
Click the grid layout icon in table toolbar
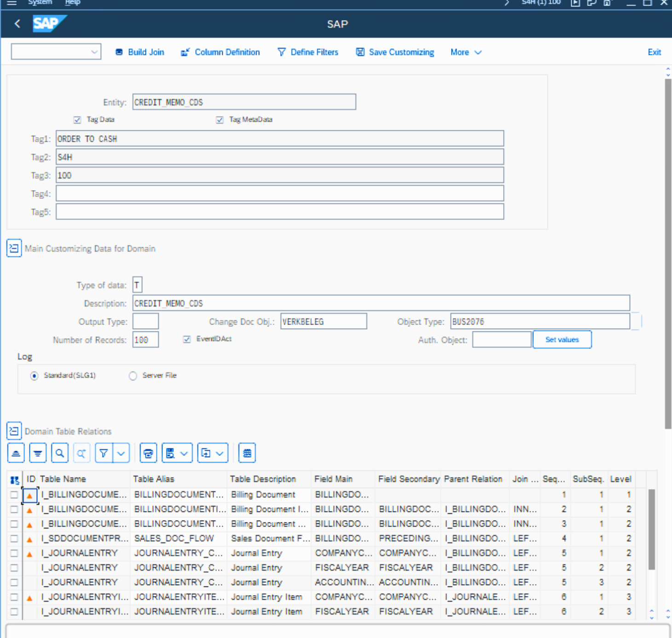click(x=247, y=453)
